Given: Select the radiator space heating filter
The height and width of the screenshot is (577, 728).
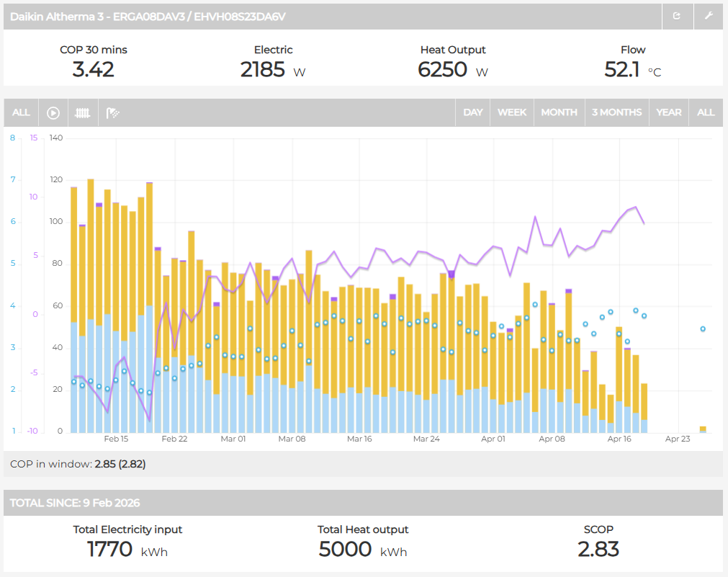Looking at the screenshot, I should pyautogui.click(x=84, y=112).
